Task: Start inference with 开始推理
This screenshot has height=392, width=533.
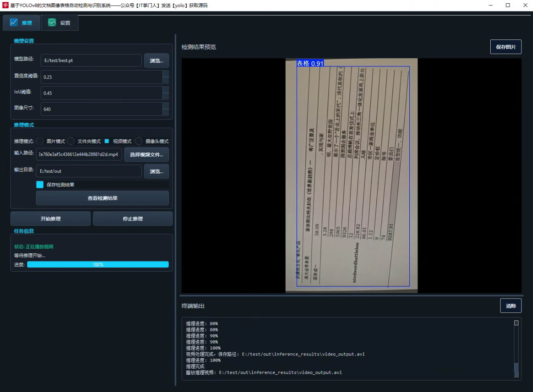Action: 51,219
